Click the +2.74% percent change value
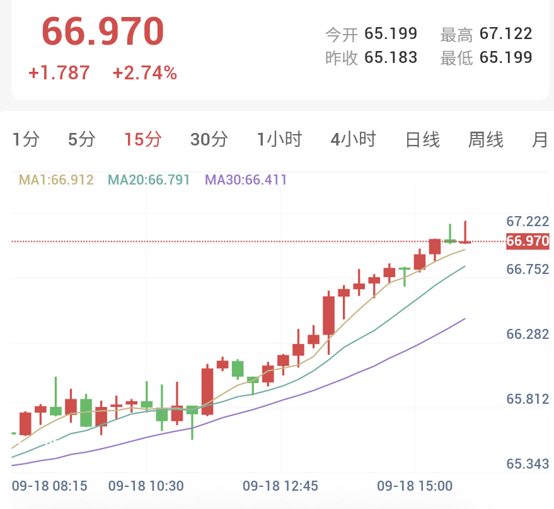 [145, 73]
